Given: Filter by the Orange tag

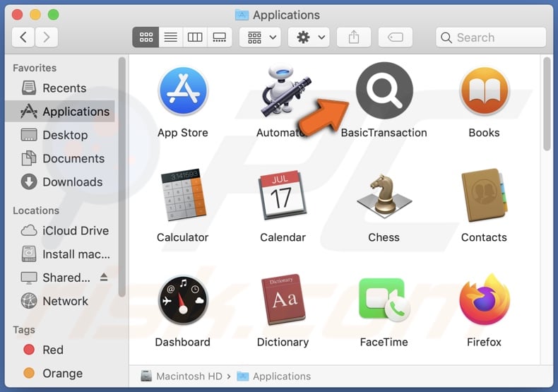Looking at the screenshot, I should point(60,373).
